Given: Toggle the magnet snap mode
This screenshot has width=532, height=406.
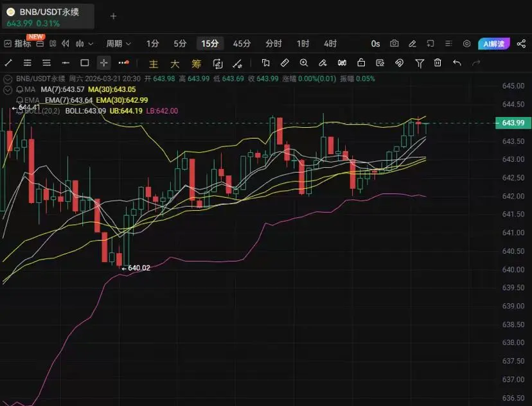Looking at the screenshot, I should click(400, 63).
